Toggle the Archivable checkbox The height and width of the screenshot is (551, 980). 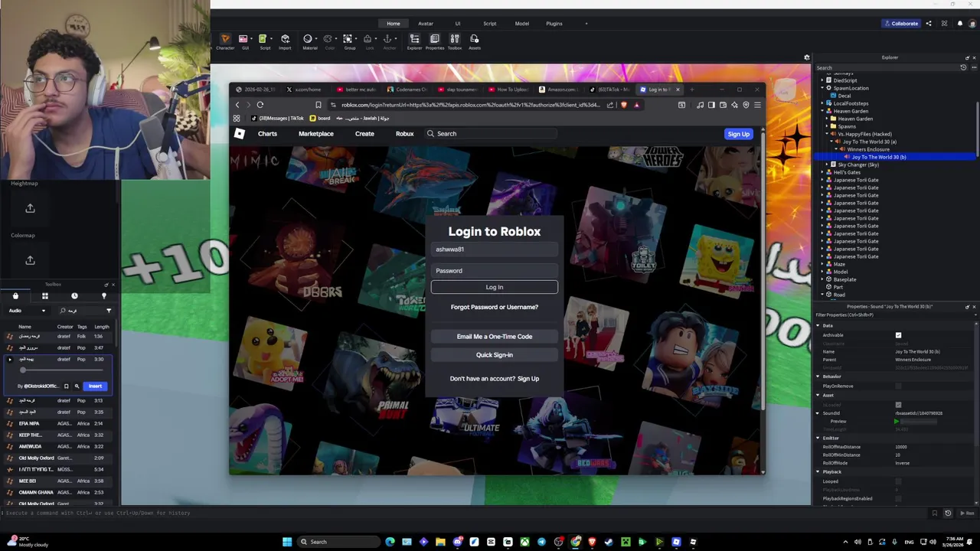(898, 335)
